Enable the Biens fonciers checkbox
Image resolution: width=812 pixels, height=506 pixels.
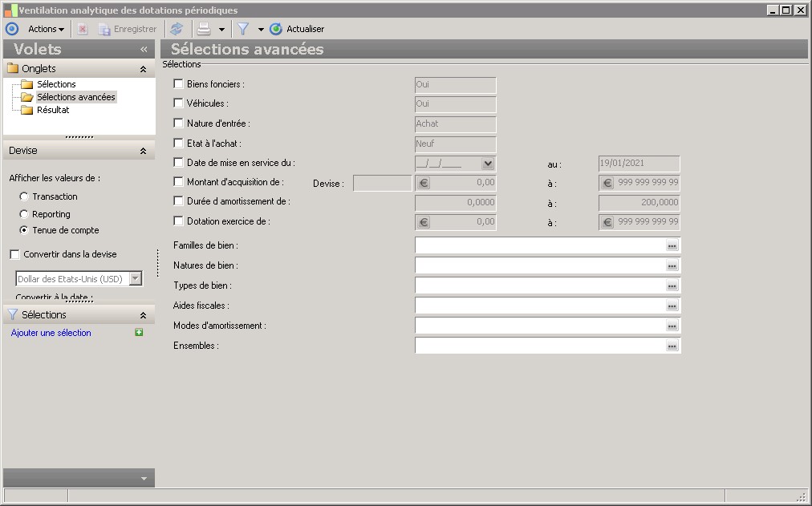point(179,84)
